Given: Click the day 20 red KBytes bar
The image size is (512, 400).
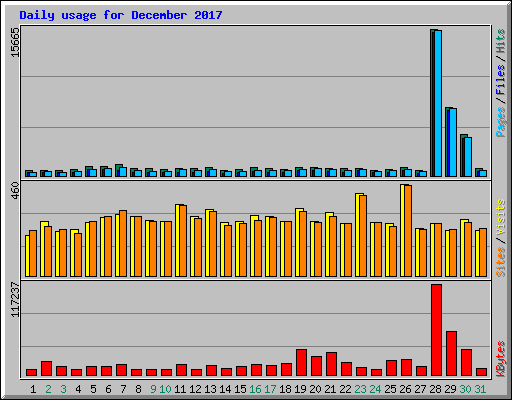Looking at the screenshot, I should click(x=316, y=366).
